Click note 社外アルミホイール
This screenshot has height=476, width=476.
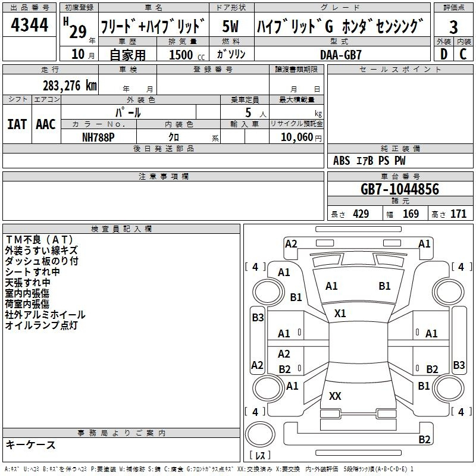[x=45, y=315]
